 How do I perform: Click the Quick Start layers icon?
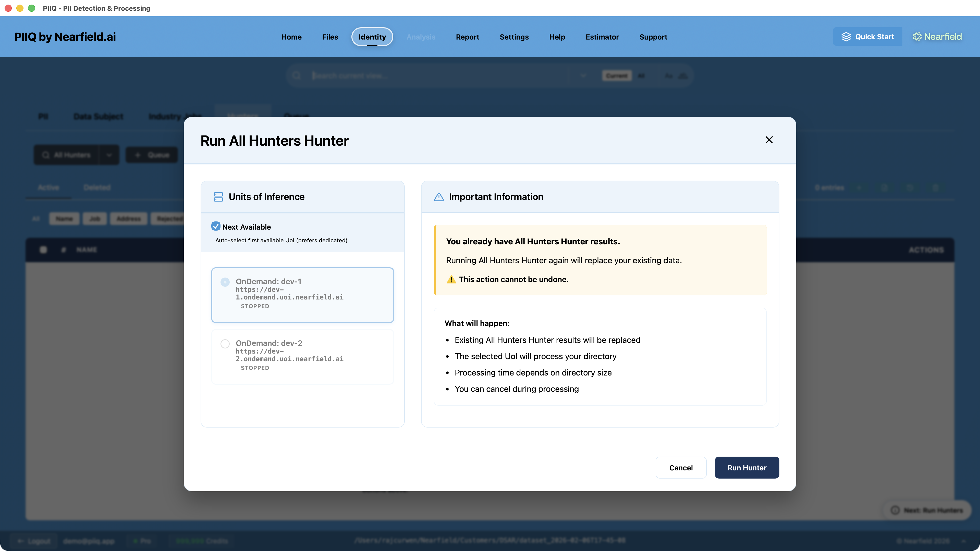[x=846, y=36]
